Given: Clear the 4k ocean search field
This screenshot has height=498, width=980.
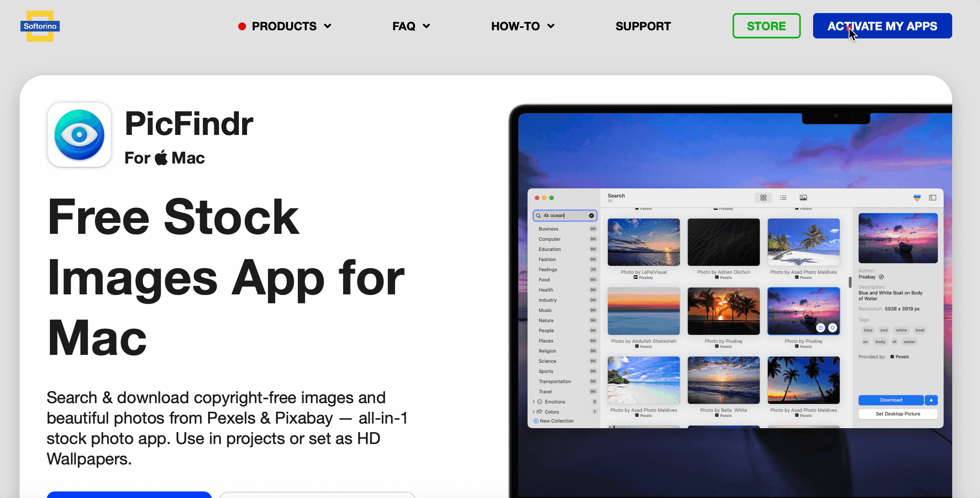Looking at the screenshot, I should [x=591, y=215].
